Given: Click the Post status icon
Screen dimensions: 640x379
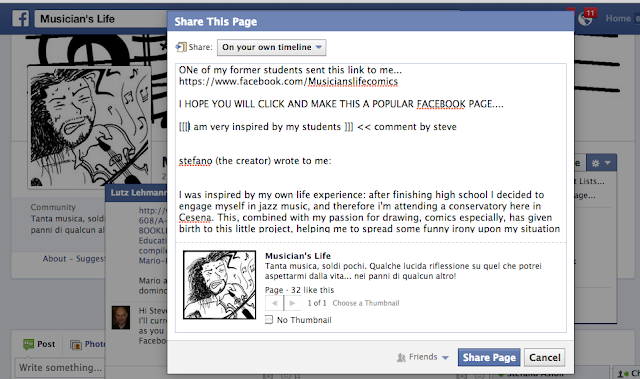Looking at the screenshot, I should [x=29, y=344].
